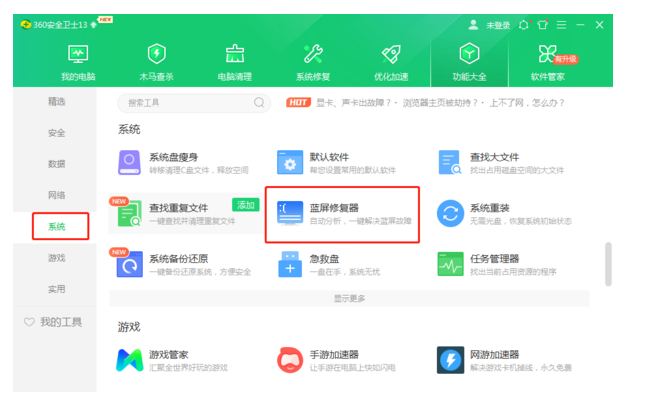Viewport: 662px width, 404px height.
Task: Open 网游加速器 lightning icon
Action: pos(450,360)
